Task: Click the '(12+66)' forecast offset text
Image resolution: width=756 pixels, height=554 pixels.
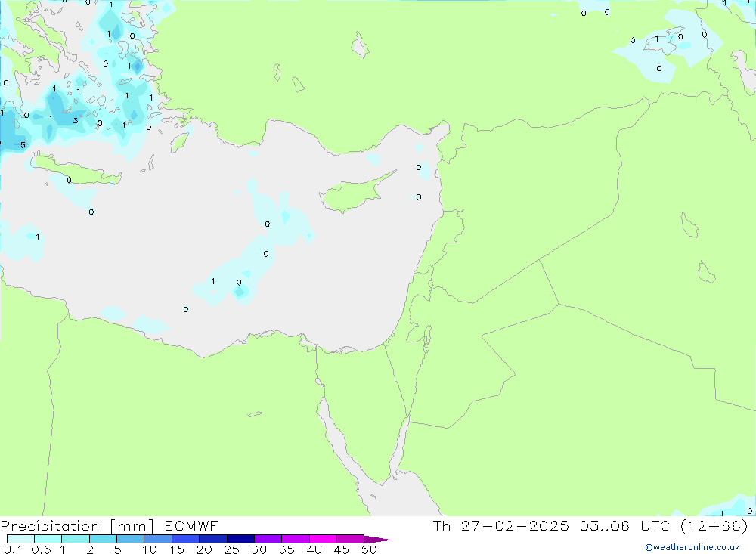Action: (714, 526)
